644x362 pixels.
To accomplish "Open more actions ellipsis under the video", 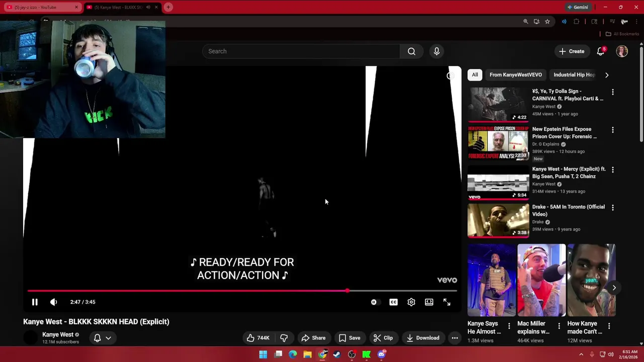I will pos(455,338).
